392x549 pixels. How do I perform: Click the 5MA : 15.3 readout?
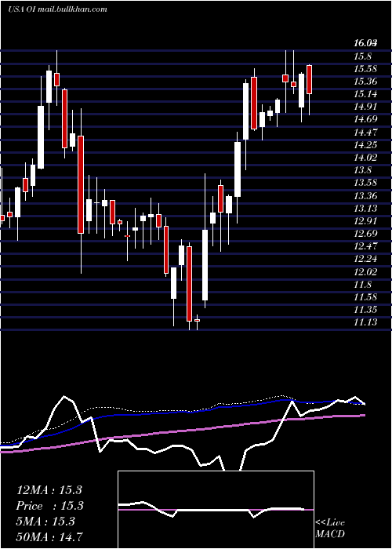[45, 522]
